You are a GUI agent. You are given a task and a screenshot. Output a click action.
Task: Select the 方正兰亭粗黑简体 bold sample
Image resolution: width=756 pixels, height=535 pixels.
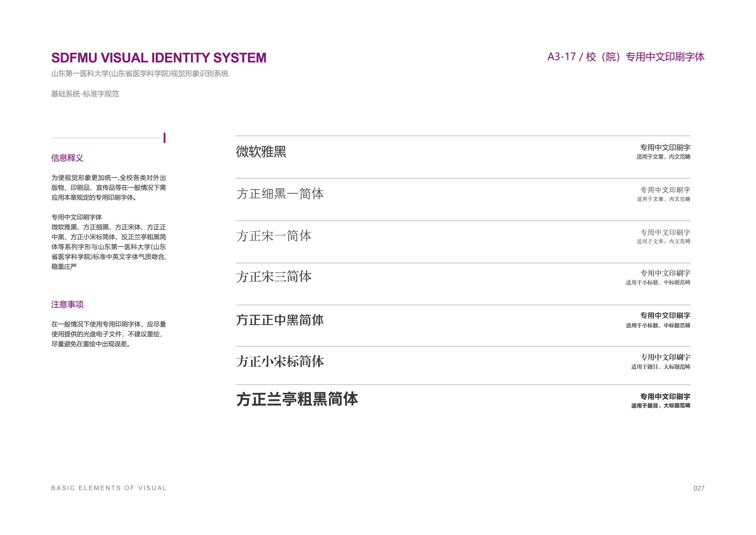pos(297,399)
